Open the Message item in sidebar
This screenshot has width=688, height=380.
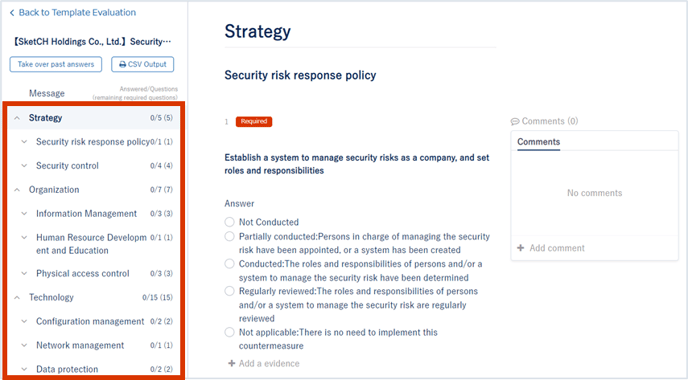tap(47, 93)
